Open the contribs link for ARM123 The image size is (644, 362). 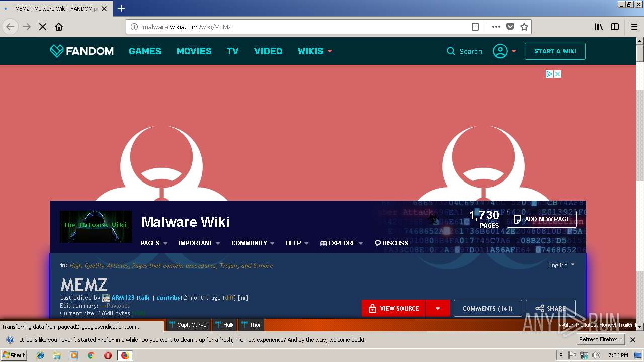(168, 298)
